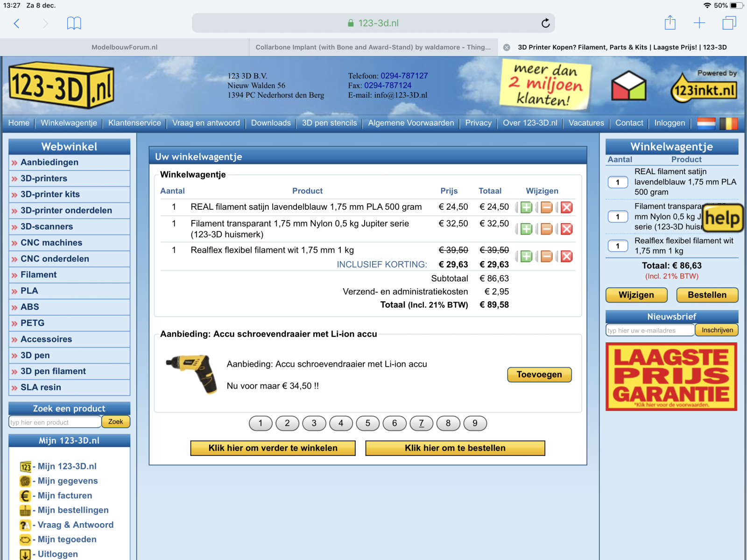Decrease quantity of REAL filament satijn lavendelblauw
This screenshot has width=747, height=560.
[x=546, y=207]
